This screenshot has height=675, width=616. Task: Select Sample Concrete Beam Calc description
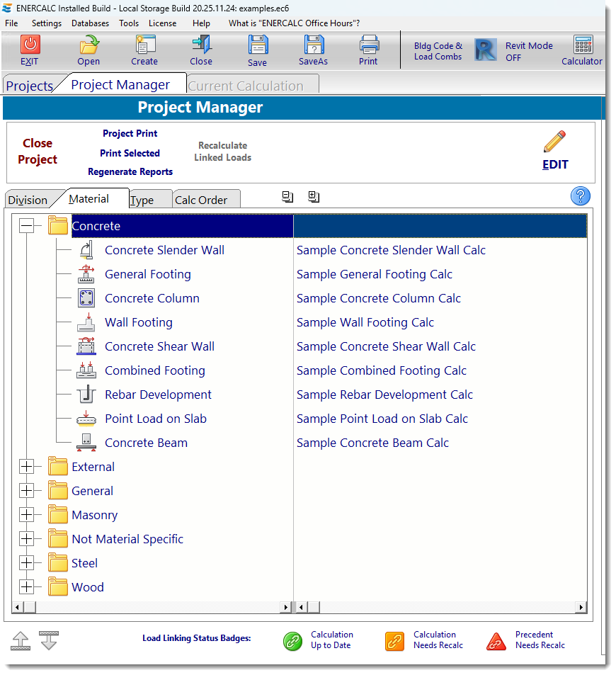pyautogui.click(x=372, y=443)
